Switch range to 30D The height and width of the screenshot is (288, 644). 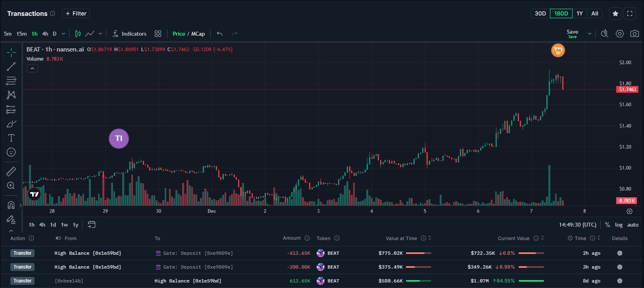[540, 13]
